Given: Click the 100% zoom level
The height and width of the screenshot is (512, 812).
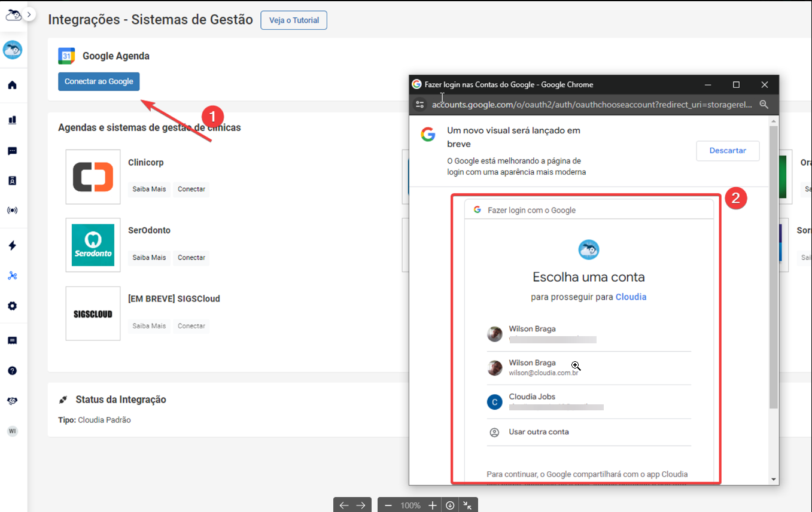Looking at the screenshot, I should pos(410,505).
